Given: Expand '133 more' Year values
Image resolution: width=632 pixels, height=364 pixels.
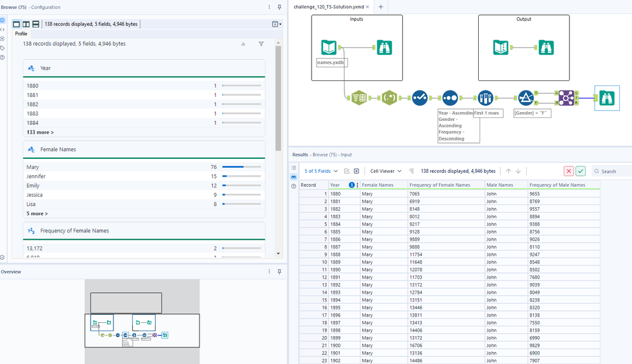Looking at the screenshot, I should point(40,132).
